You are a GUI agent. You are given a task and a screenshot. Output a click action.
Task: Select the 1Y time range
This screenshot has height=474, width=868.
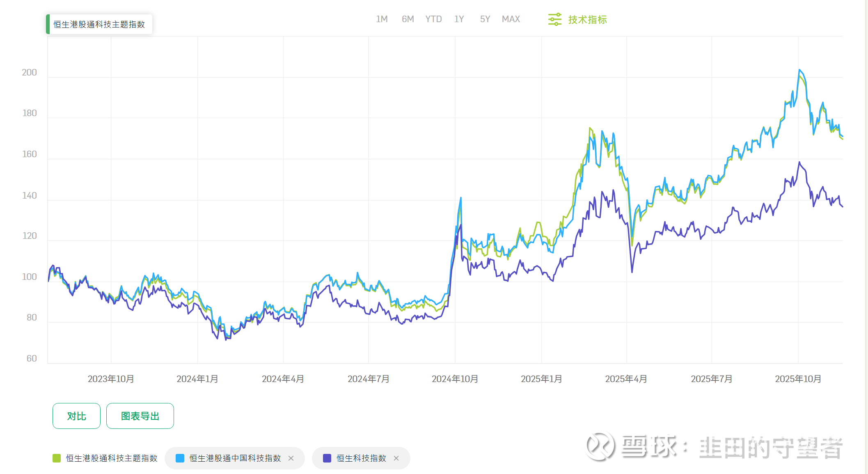click(x=459, y=19)
